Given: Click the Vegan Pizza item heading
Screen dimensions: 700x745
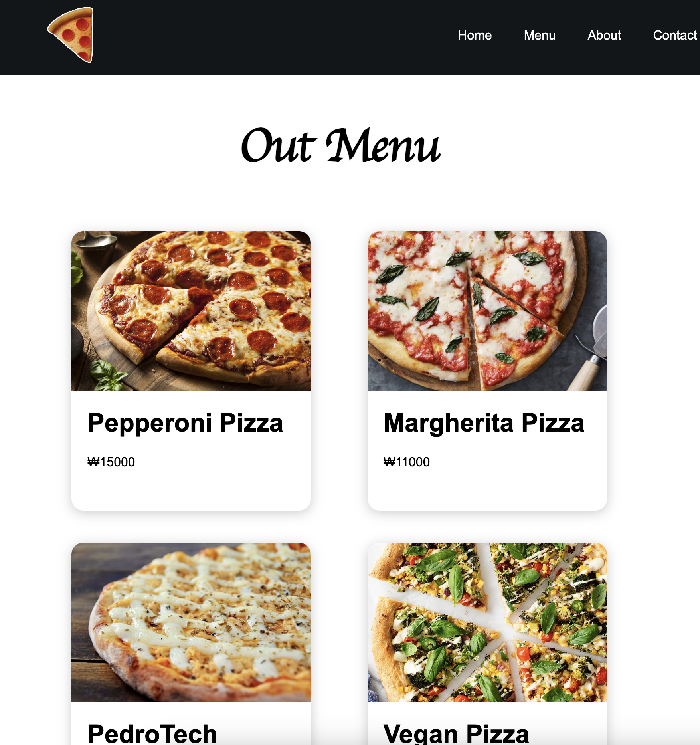Looking at the screenshot, I should 456,734.
